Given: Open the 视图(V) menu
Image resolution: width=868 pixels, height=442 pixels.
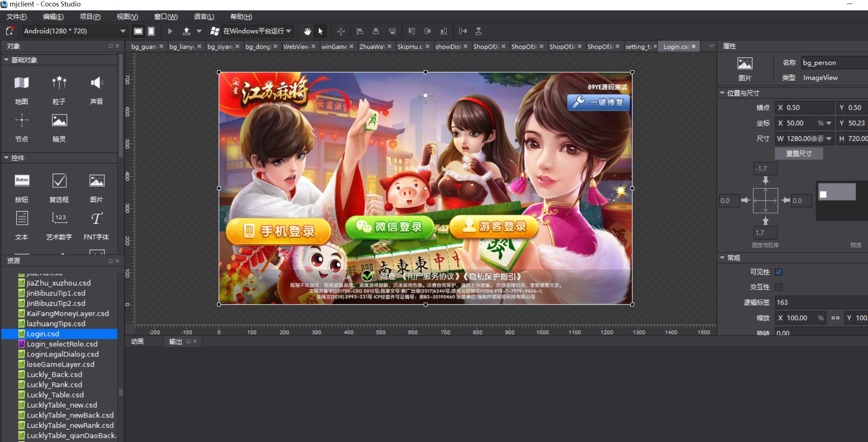Looking at the screenshot, I should click(x=127, y=17).
